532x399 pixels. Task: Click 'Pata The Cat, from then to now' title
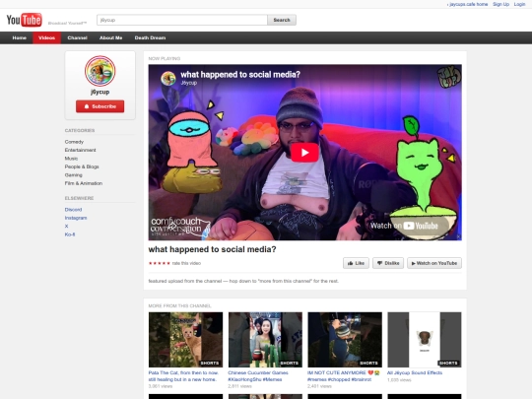pyautogui.click(x=183, y=376)
